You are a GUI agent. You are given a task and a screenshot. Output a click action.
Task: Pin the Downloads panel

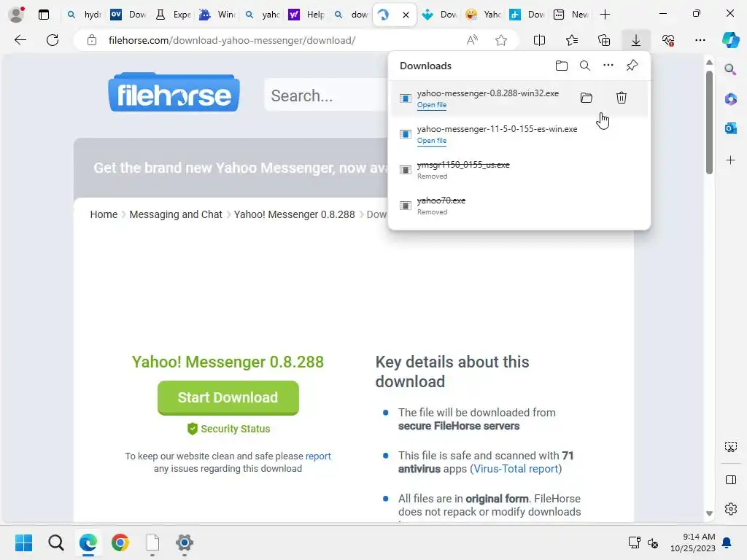(632, 66)
